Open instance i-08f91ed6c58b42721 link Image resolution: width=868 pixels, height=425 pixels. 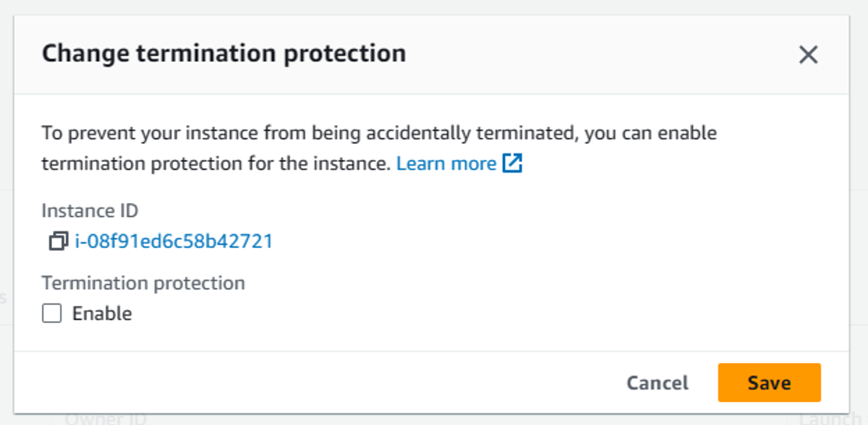(x=174, y=241)
